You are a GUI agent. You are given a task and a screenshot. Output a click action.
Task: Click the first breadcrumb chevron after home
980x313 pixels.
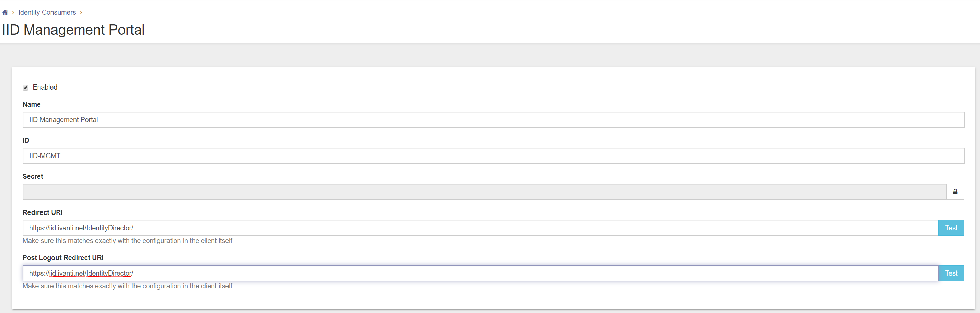[x=13, y=13]
